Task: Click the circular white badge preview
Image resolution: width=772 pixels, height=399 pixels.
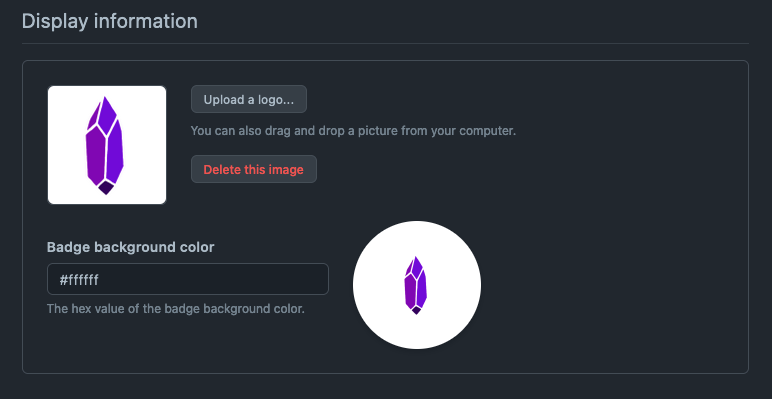Action: [417, 285]
